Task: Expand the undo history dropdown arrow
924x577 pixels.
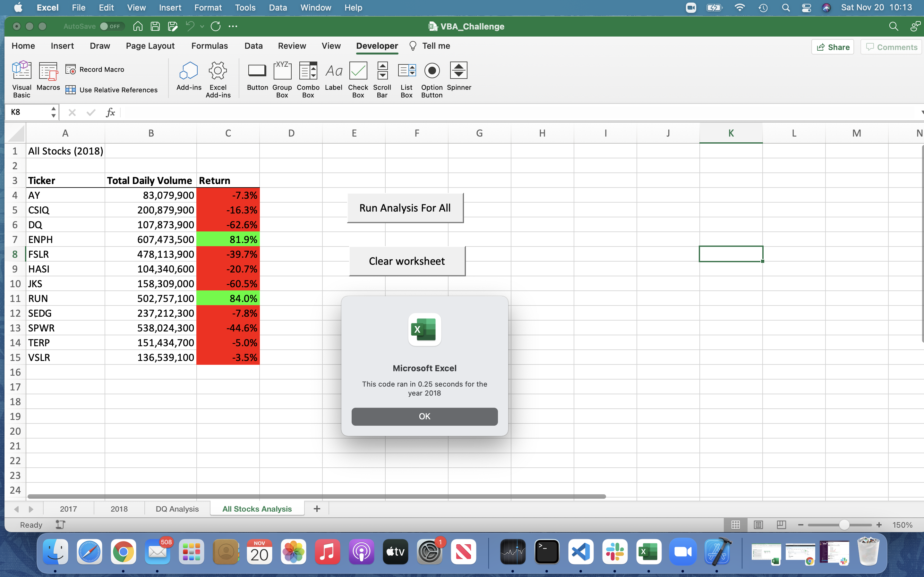Action: click(x=202, y=26)
